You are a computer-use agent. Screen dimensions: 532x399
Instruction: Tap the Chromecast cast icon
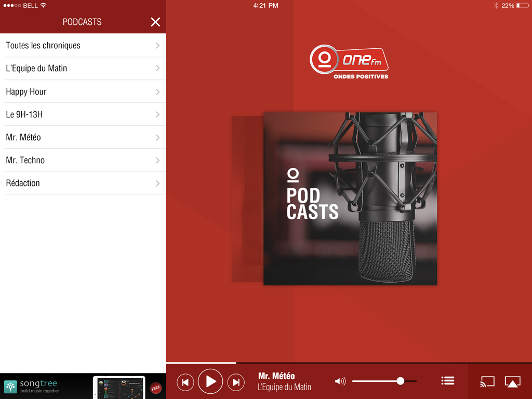487,382
